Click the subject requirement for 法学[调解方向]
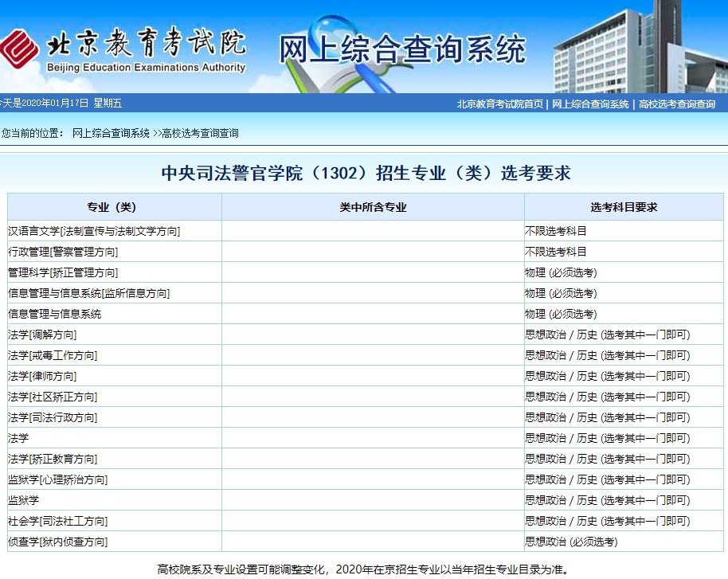 tap(608, 334)
